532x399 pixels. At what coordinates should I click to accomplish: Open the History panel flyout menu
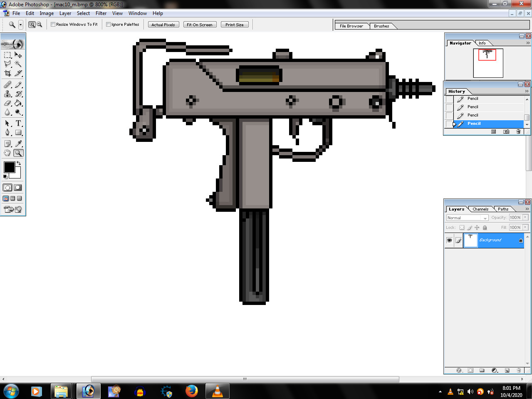click(x=527, y=91)
